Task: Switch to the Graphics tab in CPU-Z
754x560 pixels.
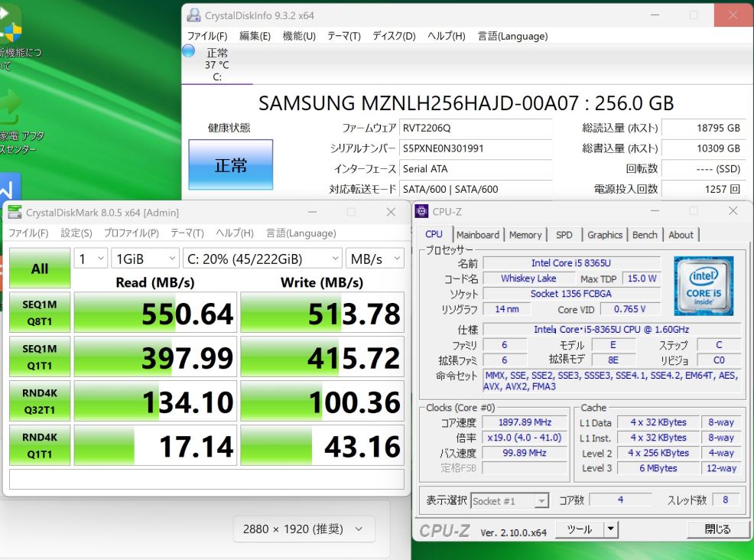Action: point(604,235)
